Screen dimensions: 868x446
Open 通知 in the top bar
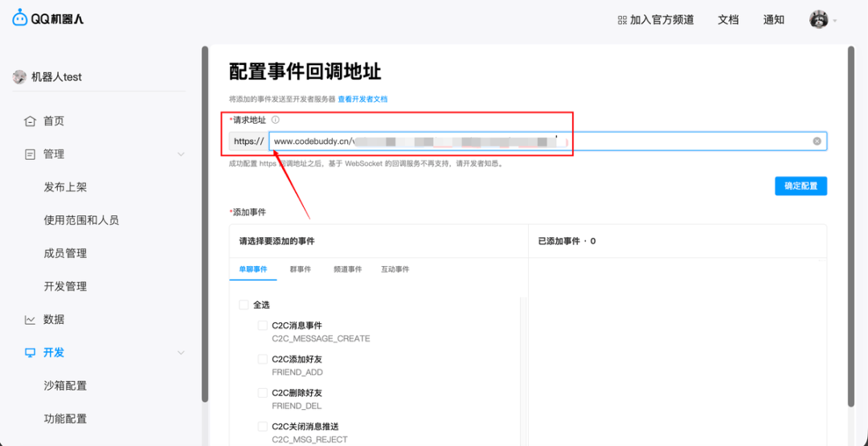(773, 20)
